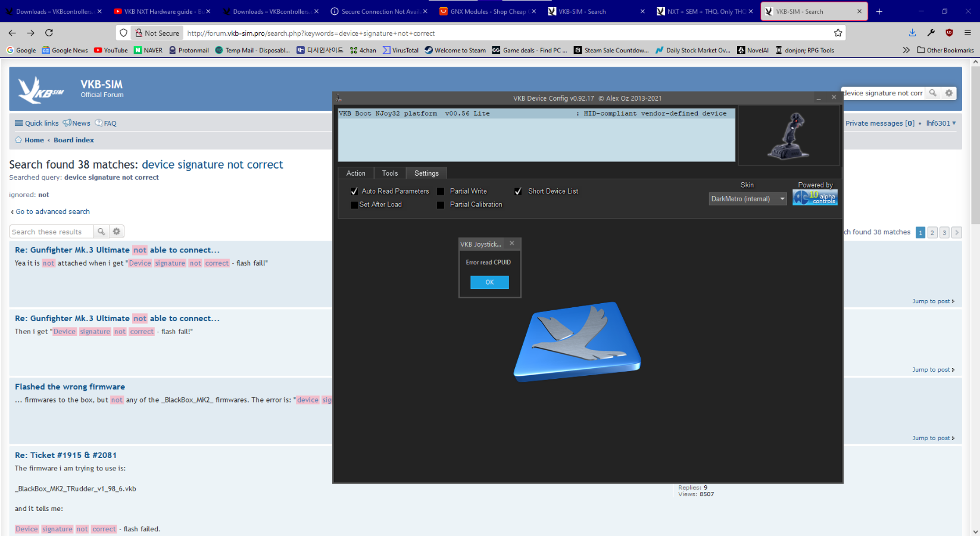Click gear next to Search these results

[117, 232]
